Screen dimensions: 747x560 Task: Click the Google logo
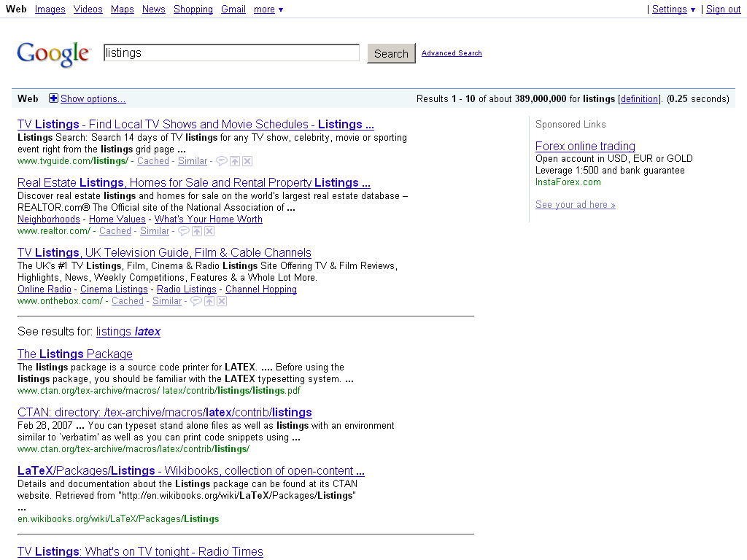pos(53,54)
